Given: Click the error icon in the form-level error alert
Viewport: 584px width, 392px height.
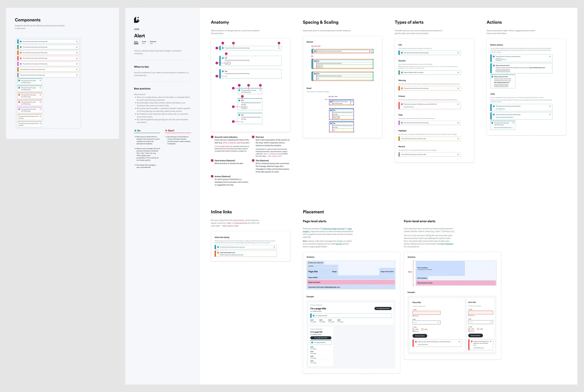Looking at the screenshot, I should coord(416,342).
